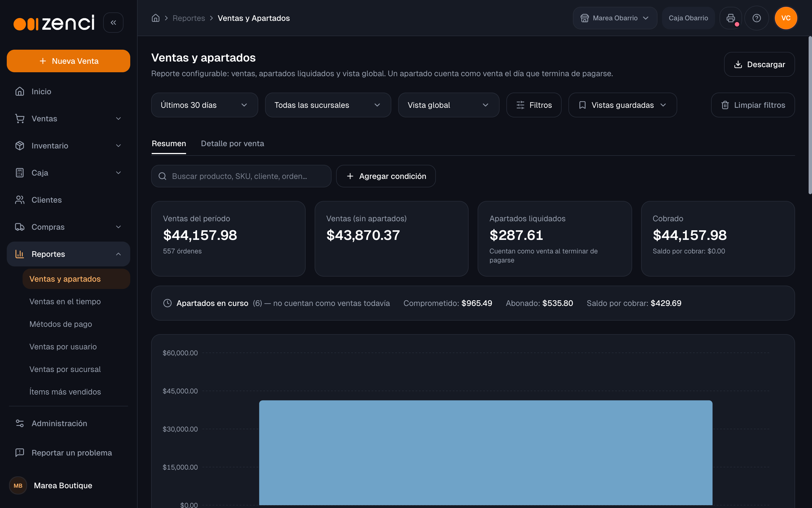Click the Zenci logo

[54, 23]
